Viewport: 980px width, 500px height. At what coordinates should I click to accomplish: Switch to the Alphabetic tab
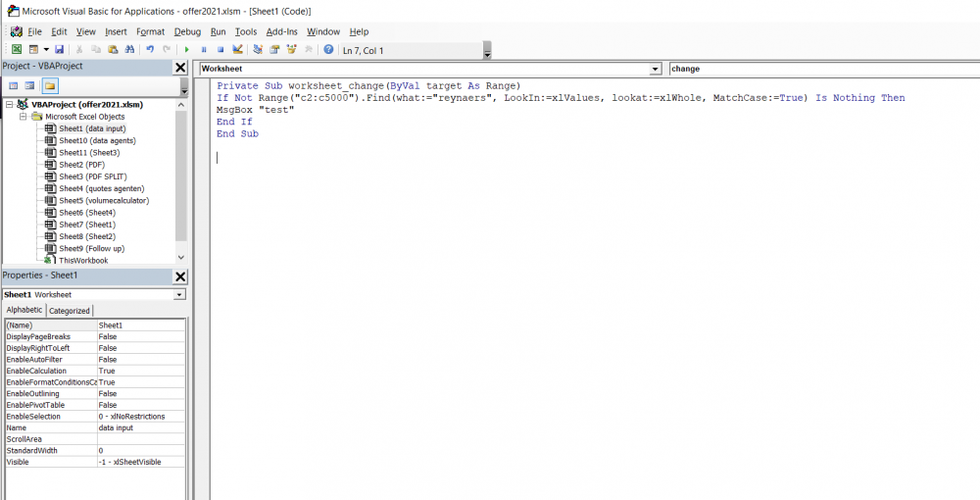click(24, 310)
